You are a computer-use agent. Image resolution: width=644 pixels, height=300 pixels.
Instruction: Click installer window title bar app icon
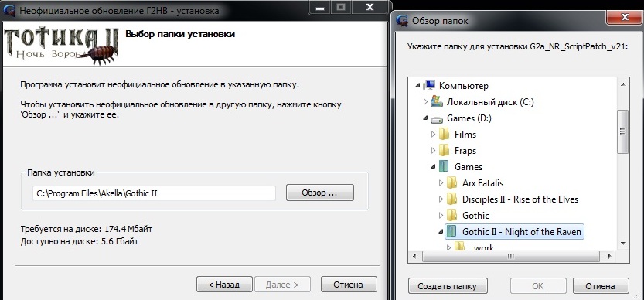(x=10, y=10)
